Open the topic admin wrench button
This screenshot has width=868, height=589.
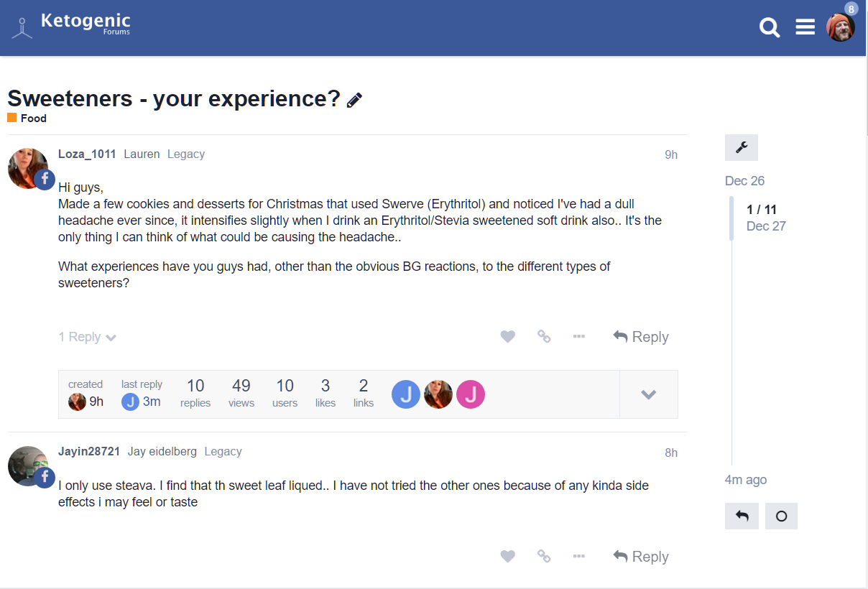(x=742, y=148)
